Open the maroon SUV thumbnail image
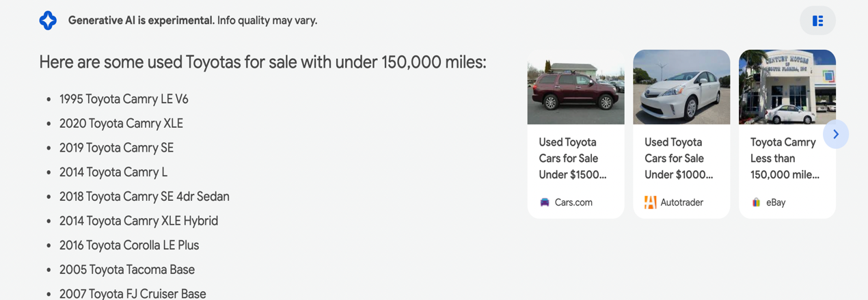 coord(575,87)
